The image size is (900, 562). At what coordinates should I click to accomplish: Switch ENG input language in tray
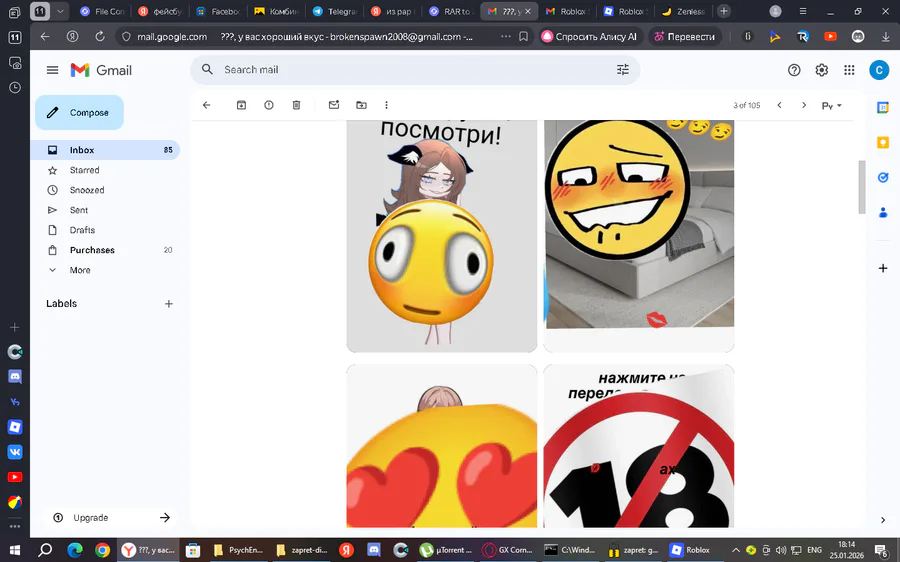[814, 550]
